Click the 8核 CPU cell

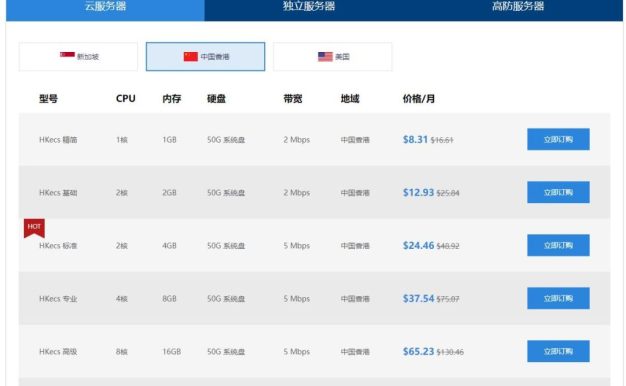coord(122,352)
